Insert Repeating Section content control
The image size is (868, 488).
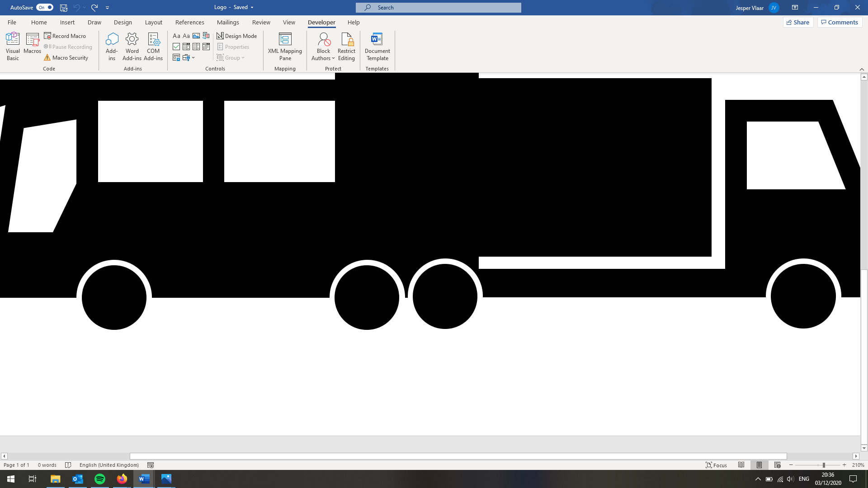[x=176, y=57]
